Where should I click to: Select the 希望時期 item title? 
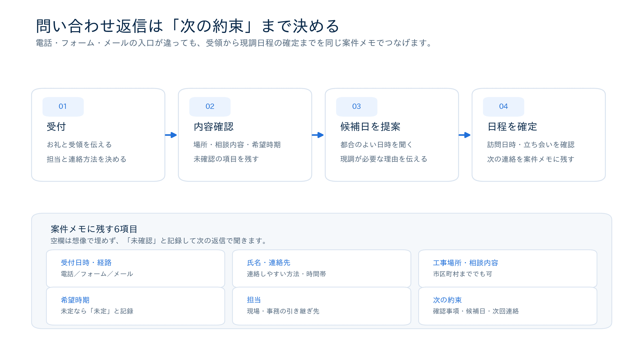click(x=75, y=300)
